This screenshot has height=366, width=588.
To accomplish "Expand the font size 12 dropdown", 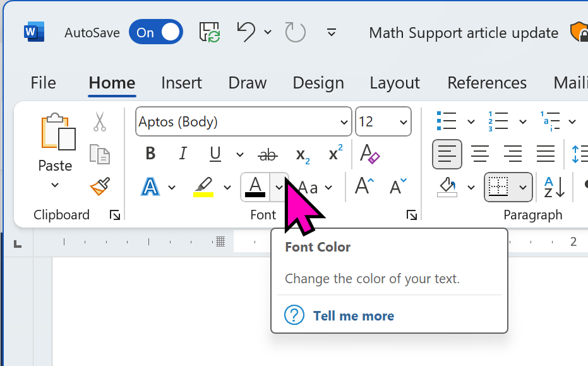I will pyautogui.click(x=403, y=122).
